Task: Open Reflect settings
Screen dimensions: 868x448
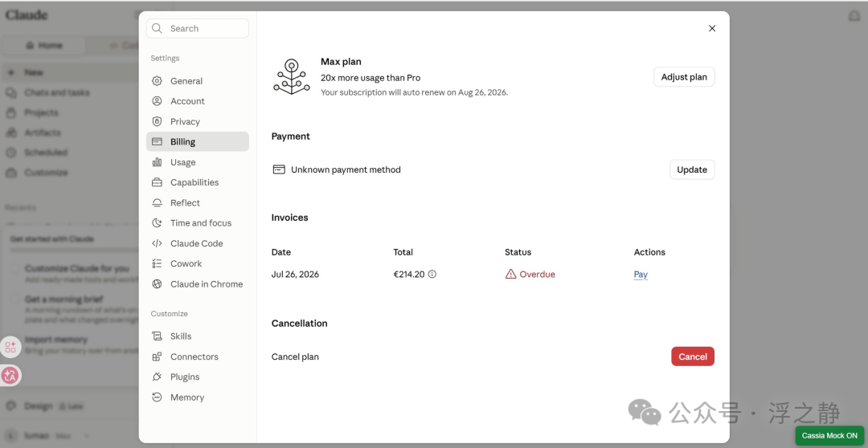Action: [x=198, y=203]
